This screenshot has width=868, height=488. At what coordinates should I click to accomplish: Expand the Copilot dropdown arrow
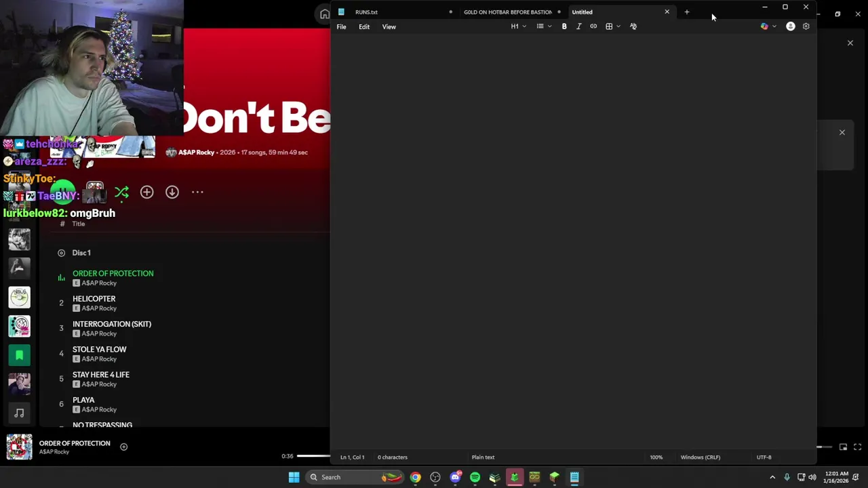(774, 26)
